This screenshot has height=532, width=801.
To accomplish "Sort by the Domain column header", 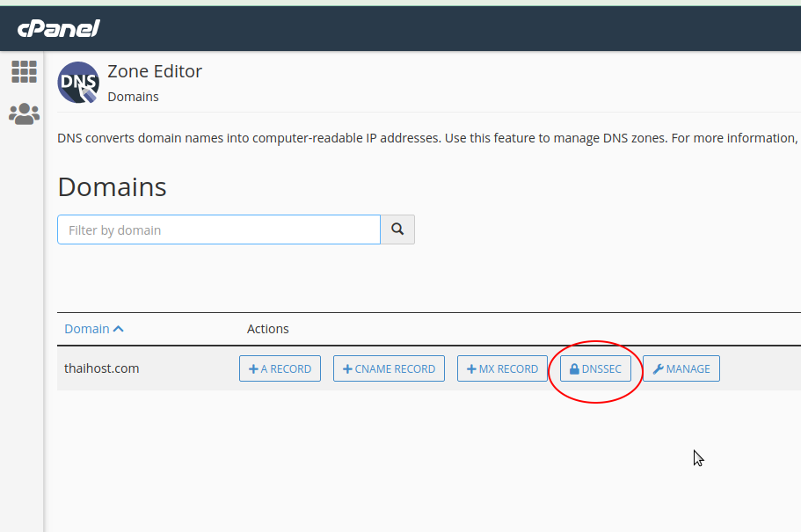I will click(x=87, y=329).
